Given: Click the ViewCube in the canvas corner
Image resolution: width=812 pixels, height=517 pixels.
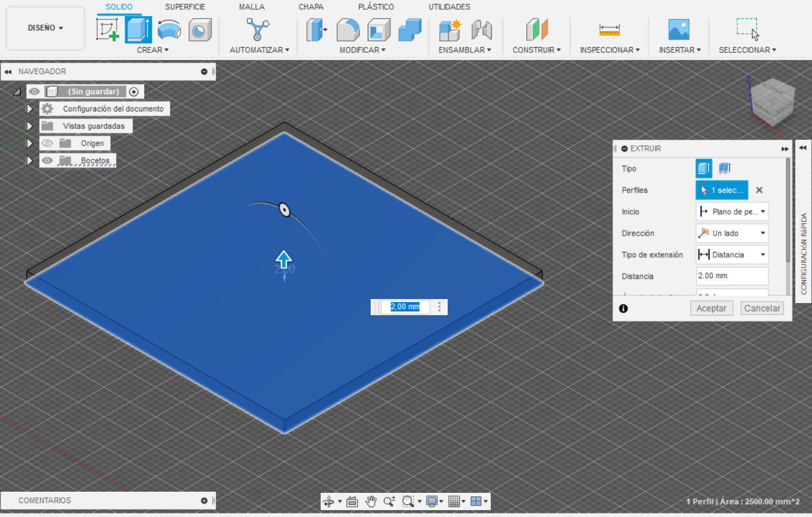Looking at the screenshot, I should coord(773,102).
